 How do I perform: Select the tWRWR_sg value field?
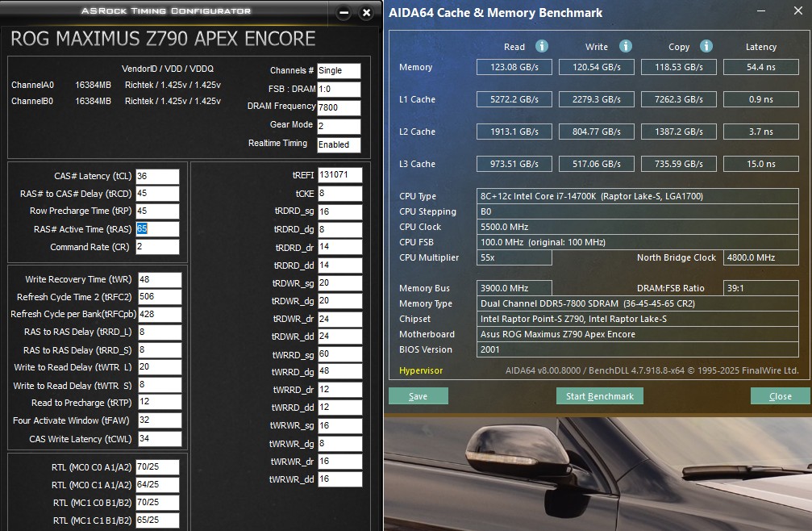pyautogui.click(x=339, y=426)
